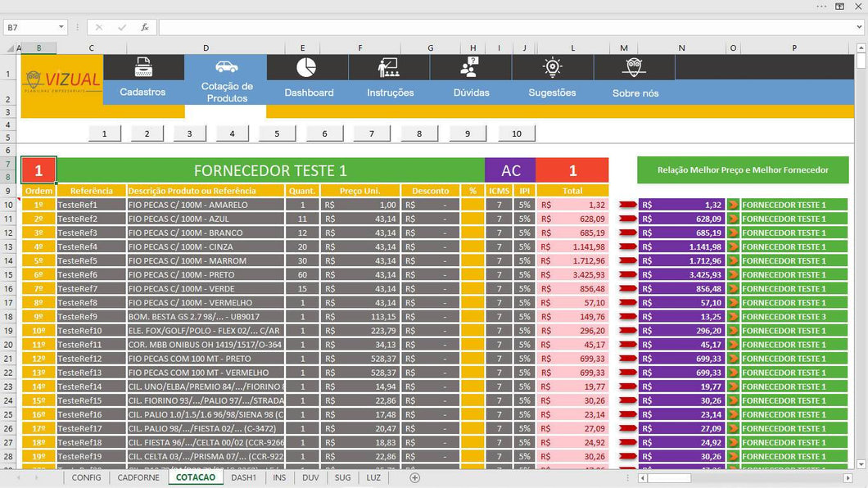Viewport: 868px width, 488px height.
Task: Click the Dúvidas question icon
Action: click(470, 67)
